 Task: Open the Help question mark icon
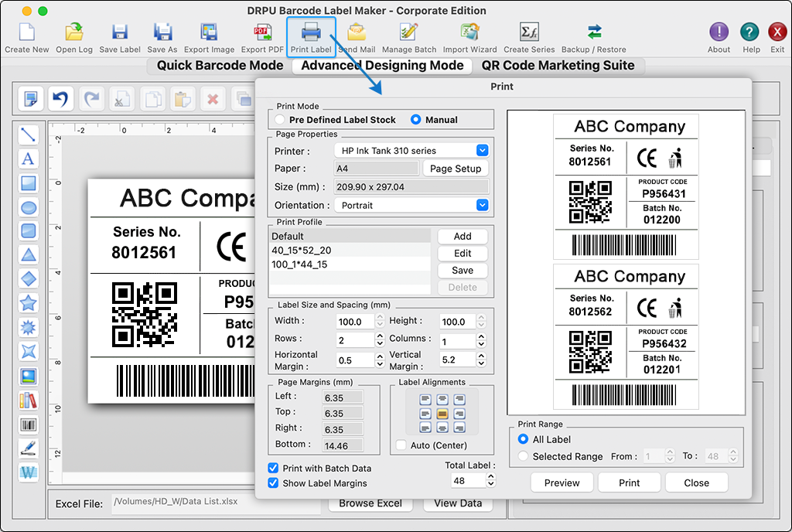[x=749, y=32]
